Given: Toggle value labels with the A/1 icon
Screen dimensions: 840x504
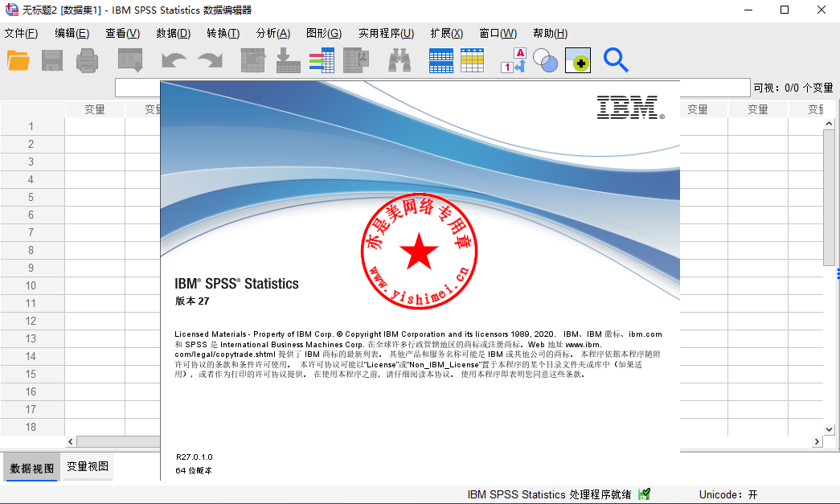Looking at the screenshot, I should click(514, 60).
